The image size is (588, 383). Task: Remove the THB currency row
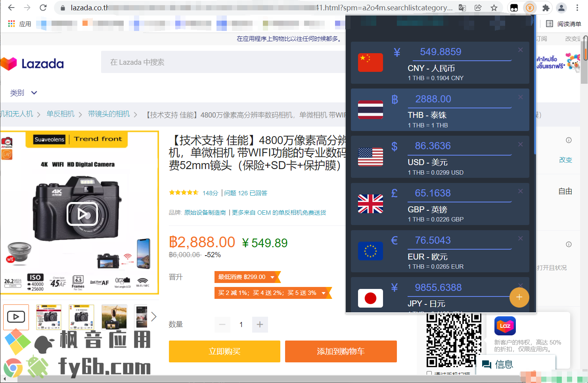(x=521, y=97)
